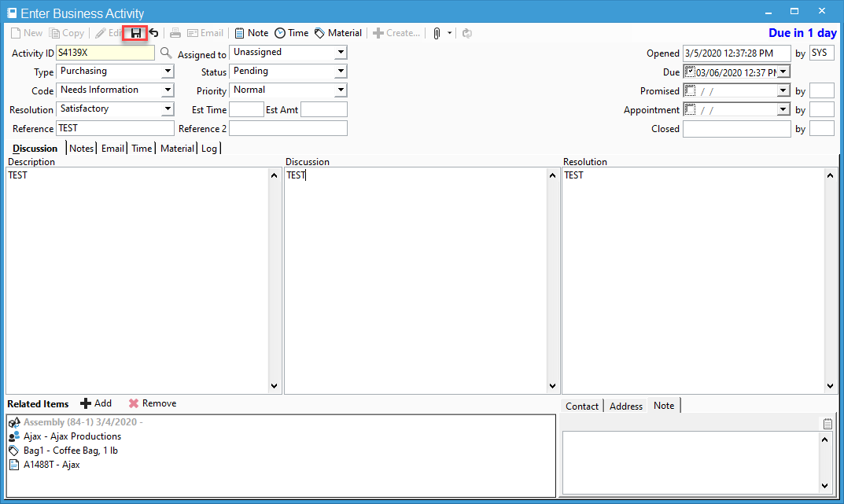
Task: Search activities with the magnifying glass icon
Action: [165, 53]
